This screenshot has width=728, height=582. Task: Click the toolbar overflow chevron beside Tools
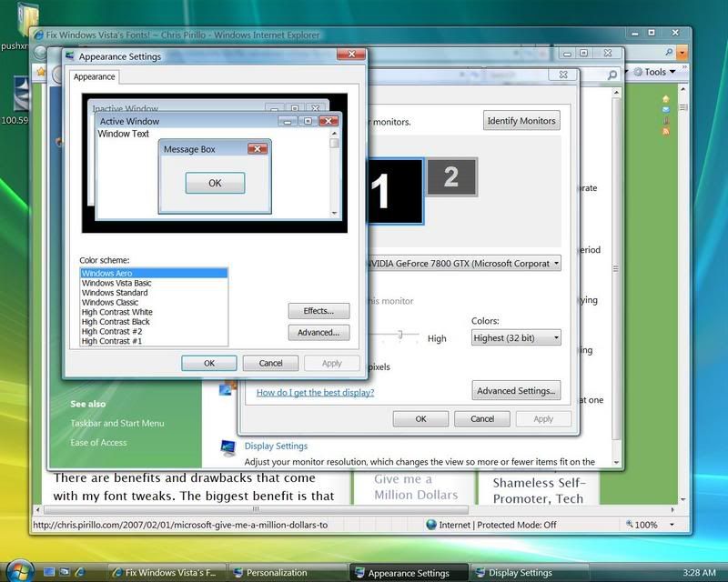pos(684,68)
